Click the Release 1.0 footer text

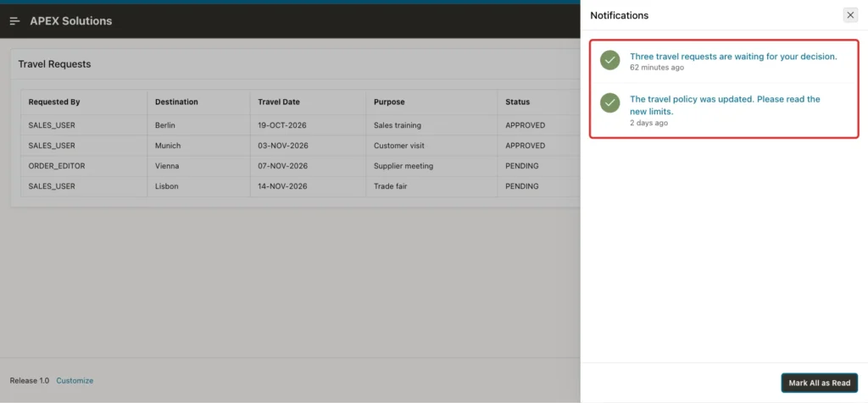click(x=30, y=380)
